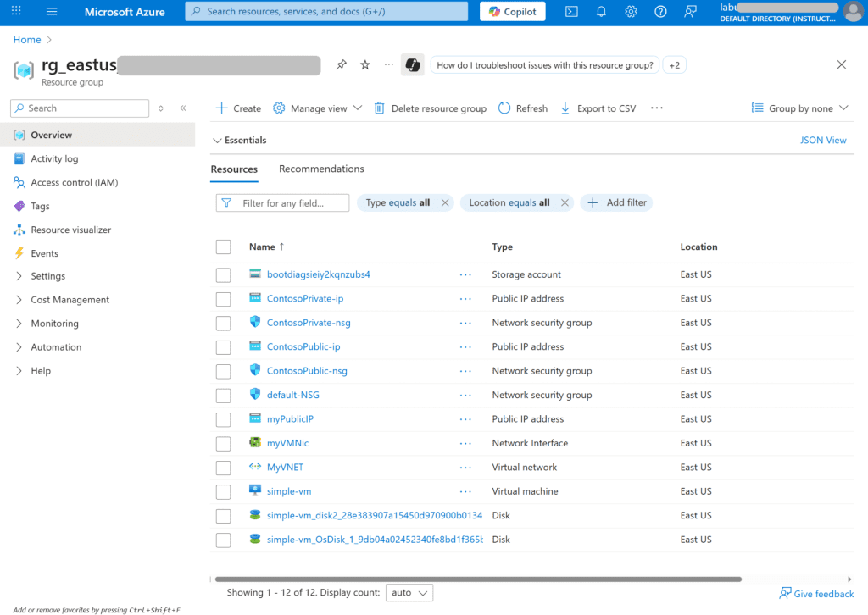Click the Delete resource group button

coord(430,108)
